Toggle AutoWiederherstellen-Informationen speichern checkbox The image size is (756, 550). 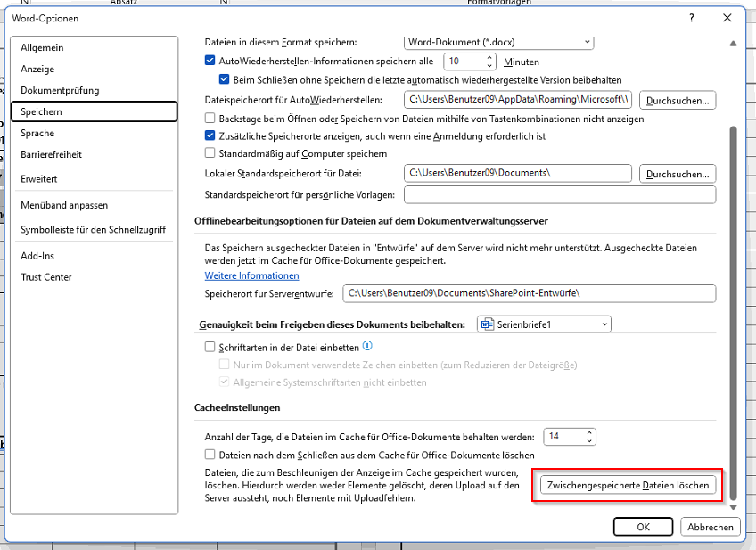click(210, 62)
